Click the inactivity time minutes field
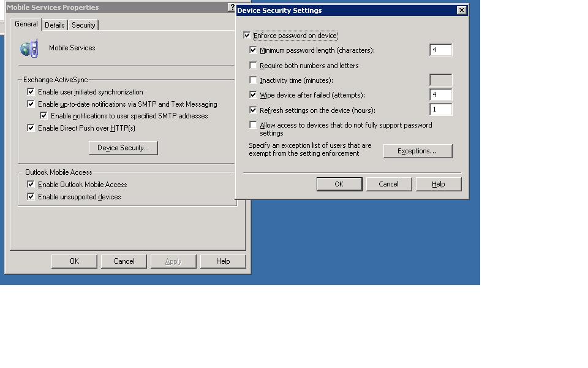The image size is (588, 368). click(x=440, y=80)
